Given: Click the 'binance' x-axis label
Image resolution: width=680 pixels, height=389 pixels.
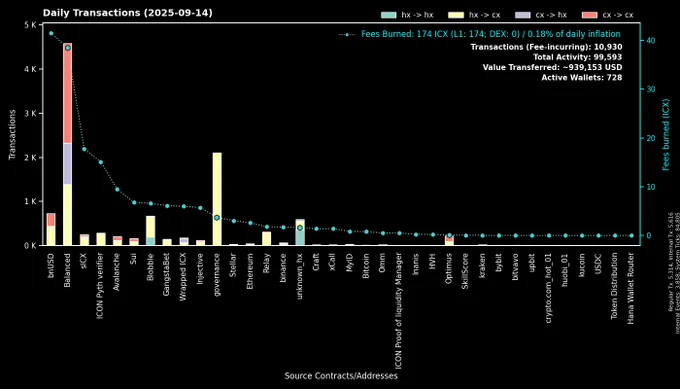Looking at the screenshot, I should pos(283,268).
